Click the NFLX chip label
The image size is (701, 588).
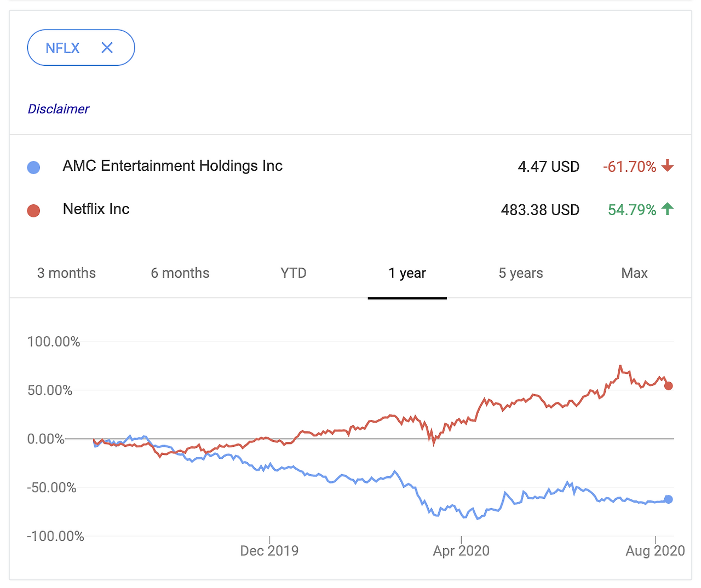click(x=62, y=48)
